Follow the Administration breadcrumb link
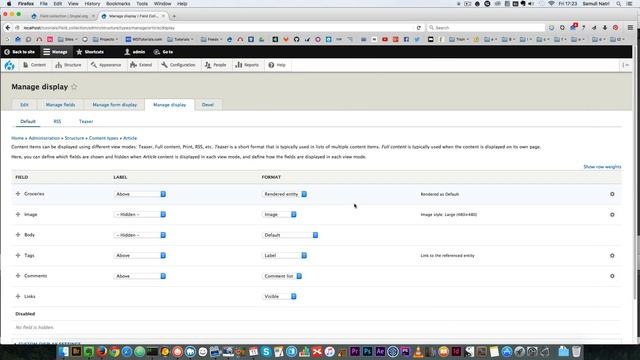 coord(44,138)
